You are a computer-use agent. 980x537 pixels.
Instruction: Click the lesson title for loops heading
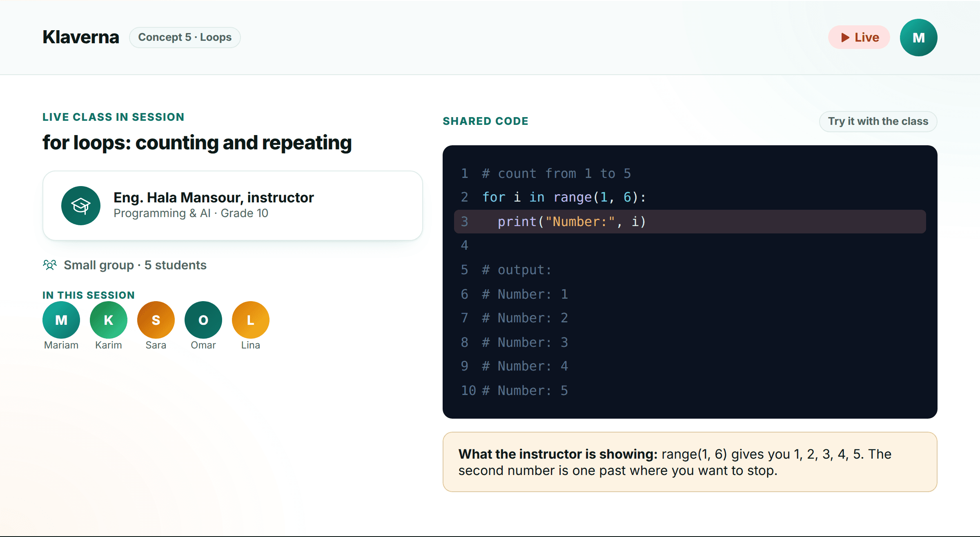coord(197,143)
